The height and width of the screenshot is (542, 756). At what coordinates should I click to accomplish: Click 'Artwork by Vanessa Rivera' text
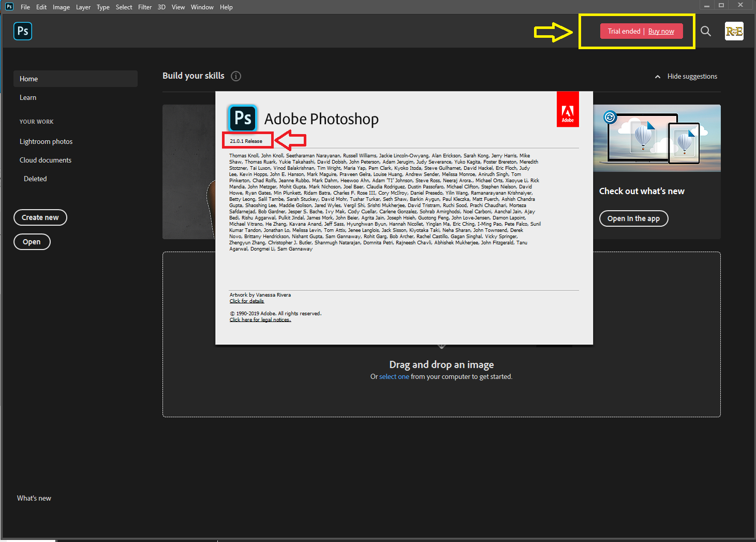(x=260, y=295)
